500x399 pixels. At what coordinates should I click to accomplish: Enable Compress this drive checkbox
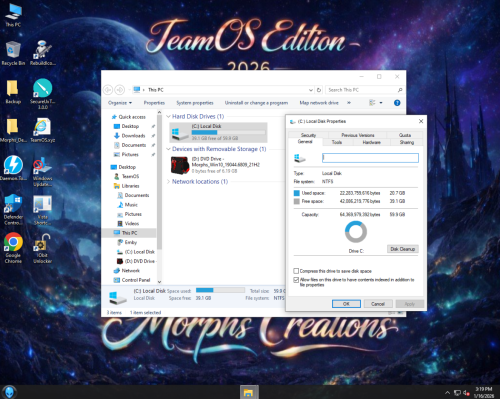(296, 271)
